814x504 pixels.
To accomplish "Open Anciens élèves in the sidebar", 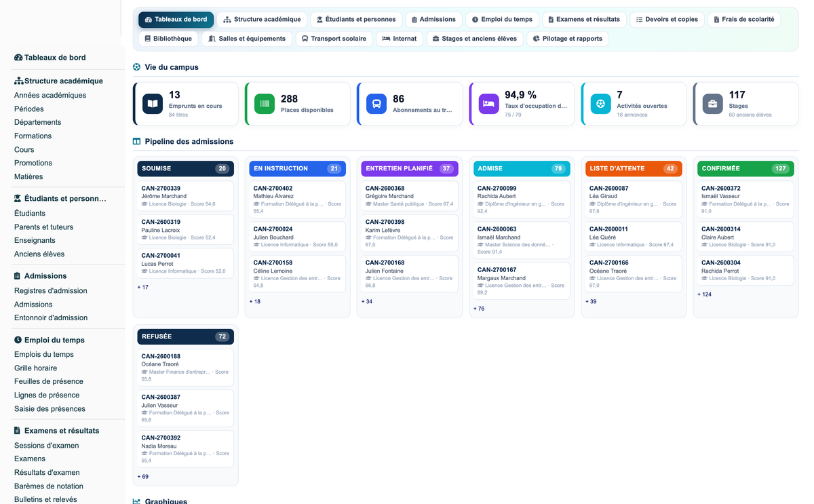I will pos(39,254).
